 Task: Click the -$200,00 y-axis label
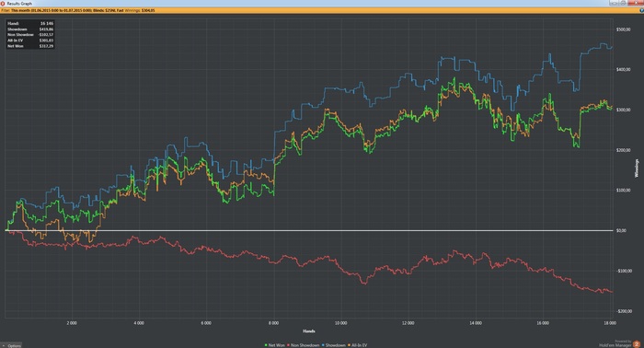624,311
